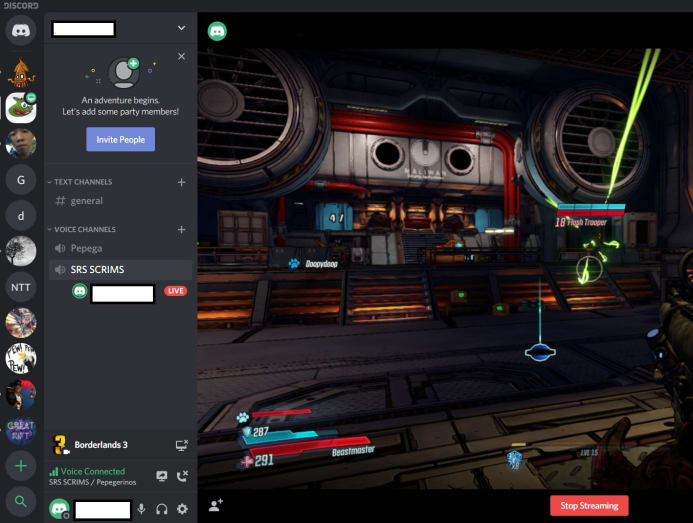The height and width of the screenshot is (523, 693).
Task: Open the 'Great Rift' server icon
Action: tap(21, 430)
